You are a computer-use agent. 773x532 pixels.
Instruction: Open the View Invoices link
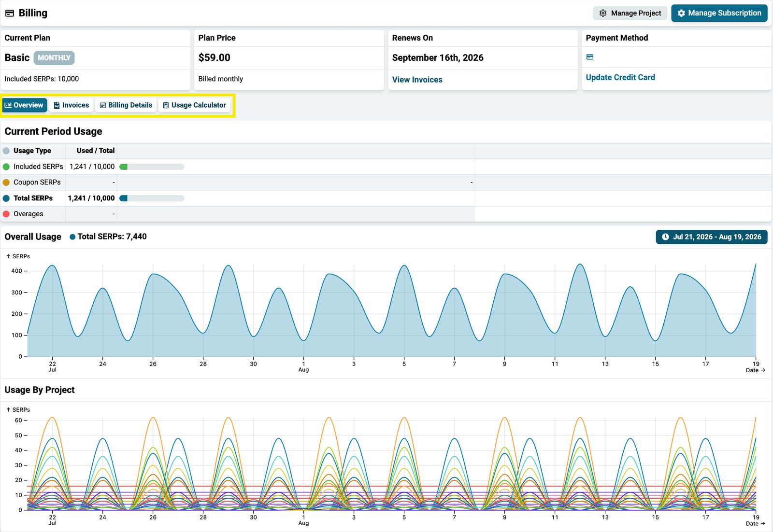(417, 80)
